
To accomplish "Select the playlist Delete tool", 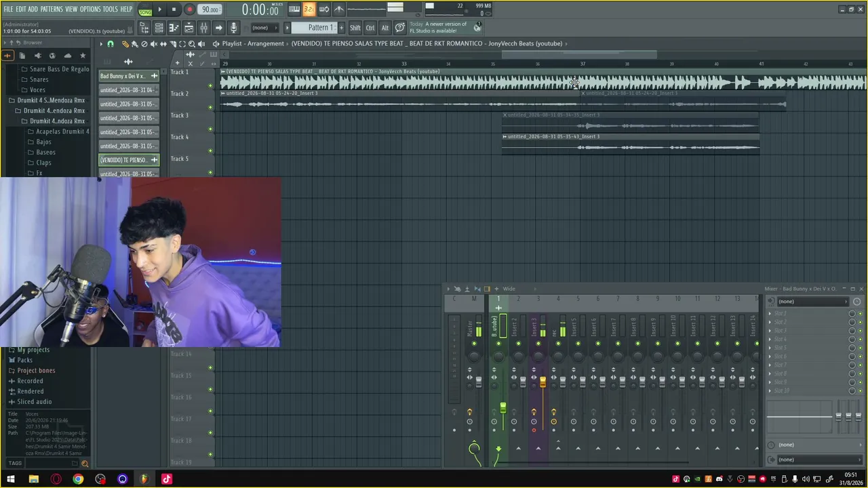I will 144,44.
